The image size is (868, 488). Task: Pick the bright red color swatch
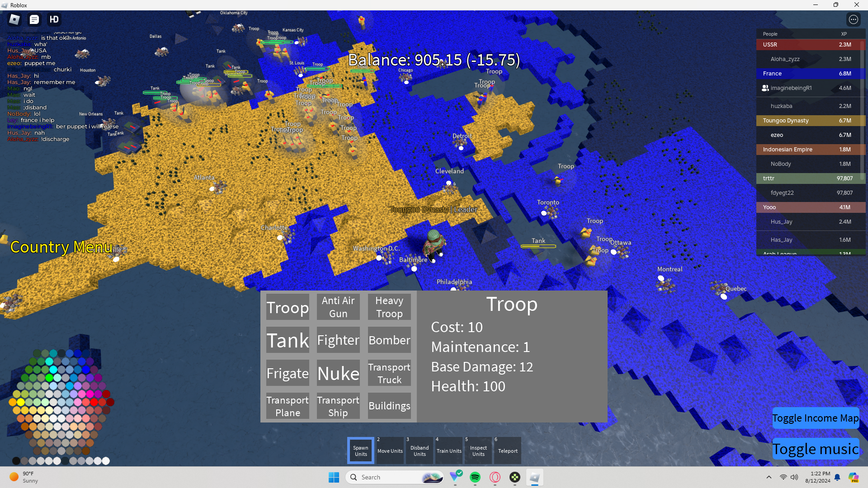[94, 402]
